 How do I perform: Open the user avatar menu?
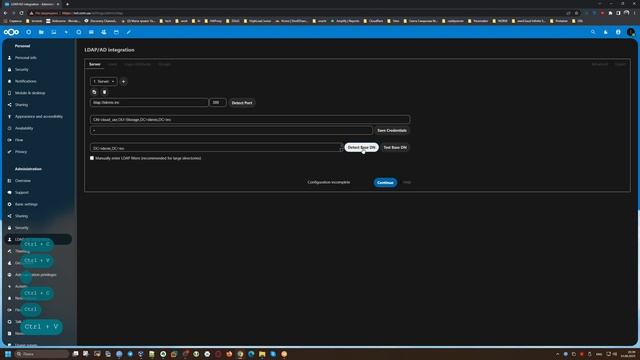pyautogui.click(x=631, y=32)
